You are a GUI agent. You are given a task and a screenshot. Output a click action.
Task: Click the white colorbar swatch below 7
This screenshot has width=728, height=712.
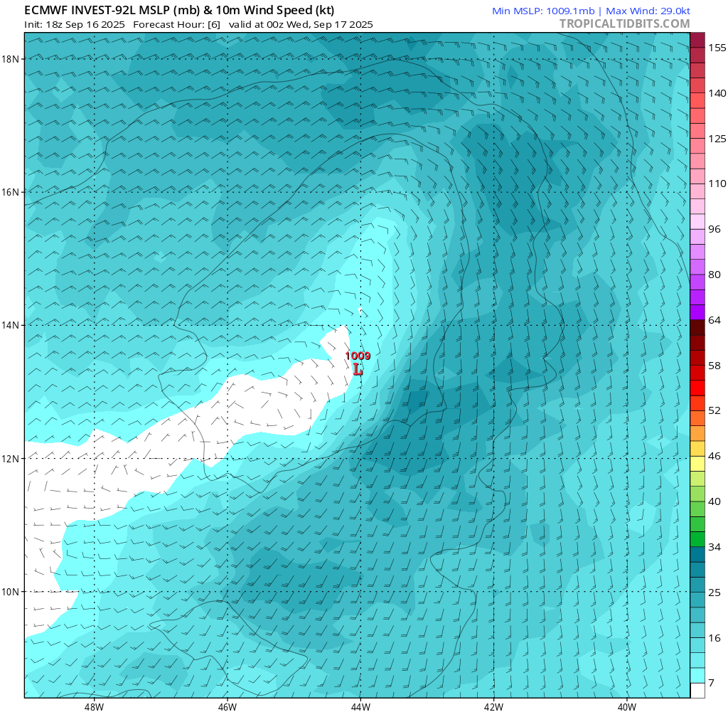(x=697, y=690)
